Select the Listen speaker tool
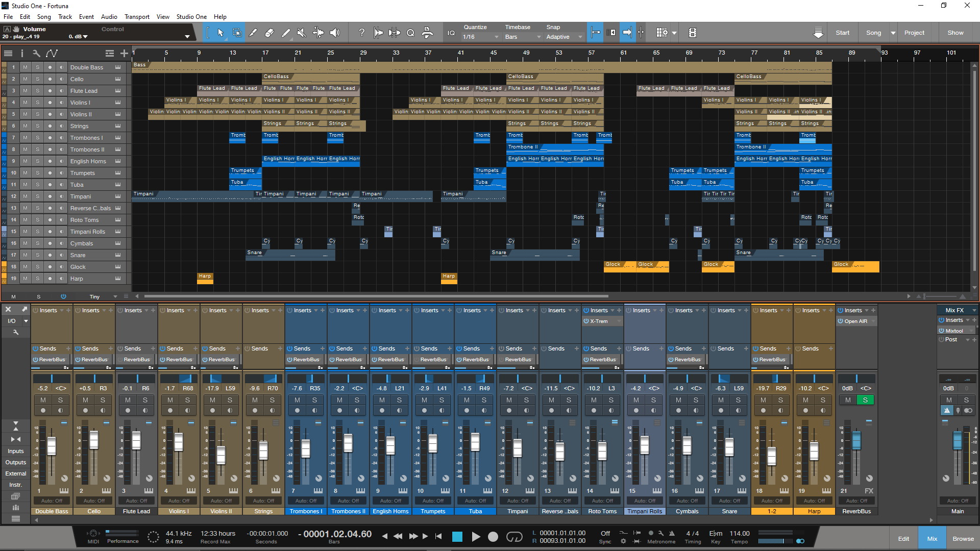Viewport: 980px width, 551px height. 335,33
